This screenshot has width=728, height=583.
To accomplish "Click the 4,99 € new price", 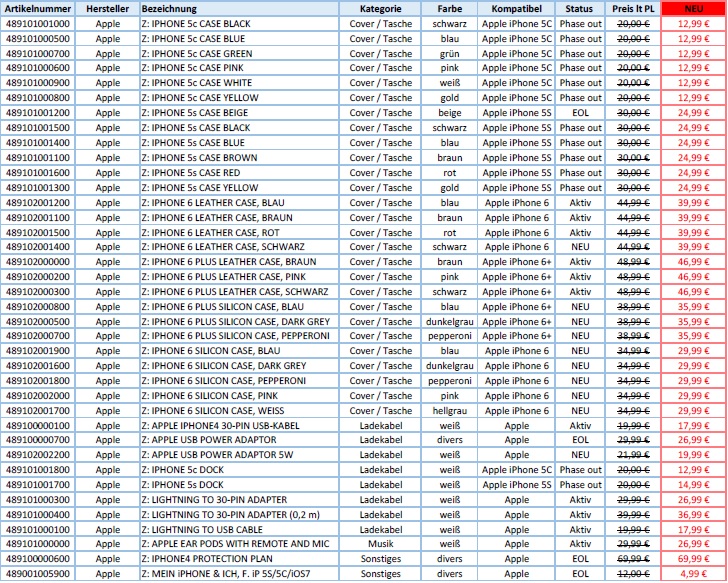I will [694, 574].
